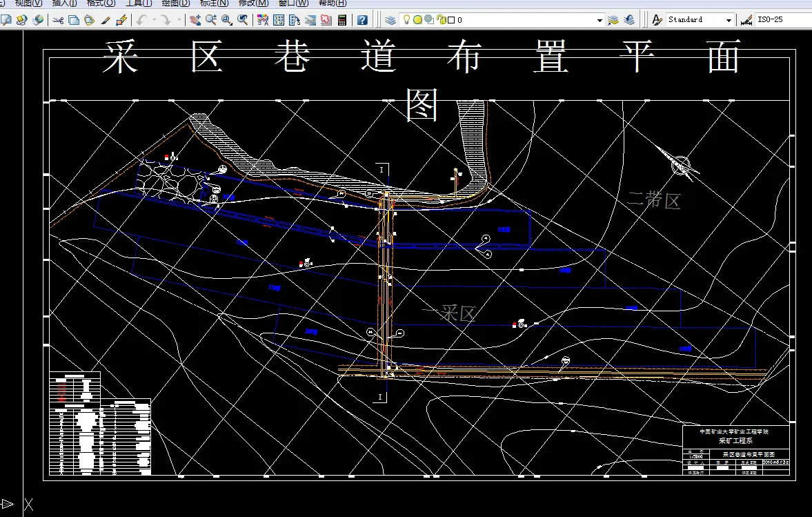Click the 3D DWF globe icon
Screen dimensions: 812x517
point(38,20)
